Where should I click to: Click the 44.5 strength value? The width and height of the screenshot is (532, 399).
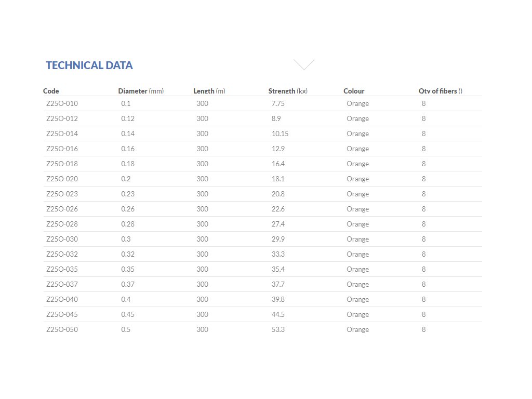point(278,314)
